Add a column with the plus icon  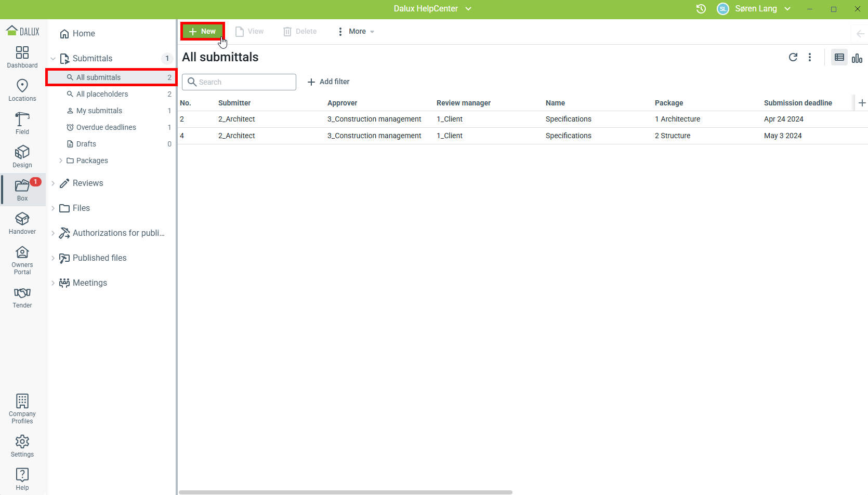(x=862, y=103)
